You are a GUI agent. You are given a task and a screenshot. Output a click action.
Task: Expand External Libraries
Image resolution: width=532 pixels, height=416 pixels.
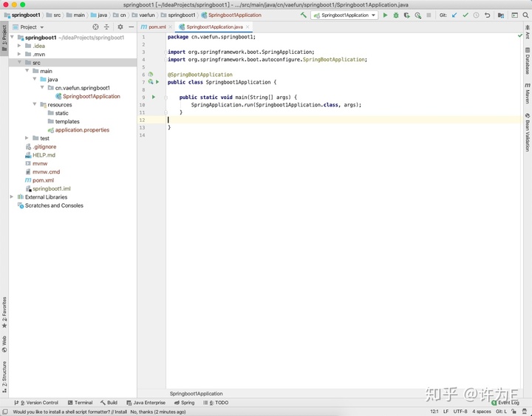point(12,197)
